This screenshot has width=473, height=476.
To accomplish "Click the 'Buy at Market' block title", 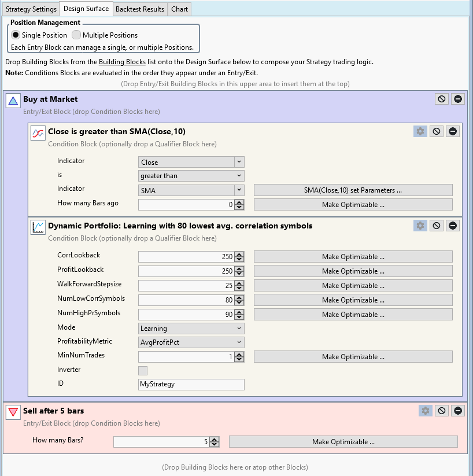I will point(50,99).
